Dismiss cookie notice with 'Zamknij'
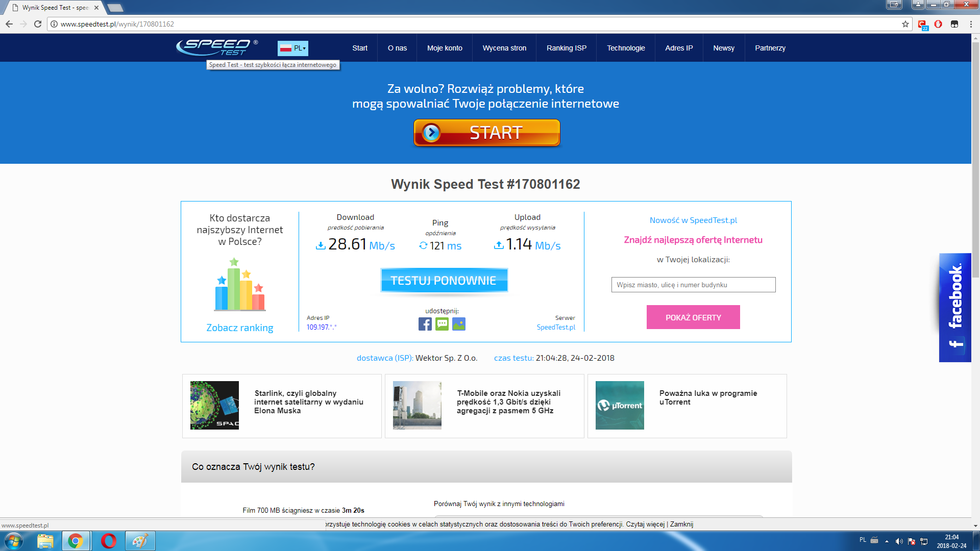This screenshot has height=551, width=980. (681, 524)
